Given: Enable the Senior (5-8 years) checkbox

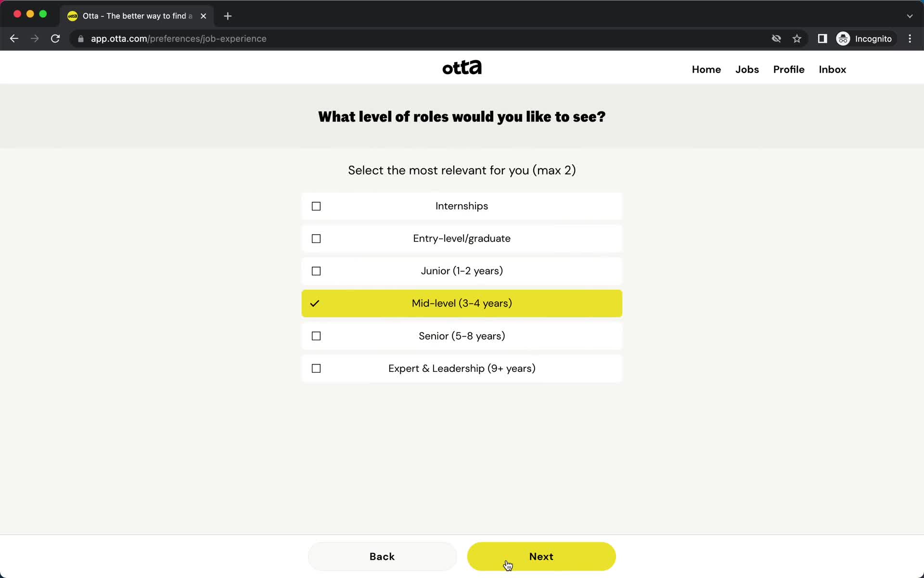Looking at the screenshot, I should point(316,336).
